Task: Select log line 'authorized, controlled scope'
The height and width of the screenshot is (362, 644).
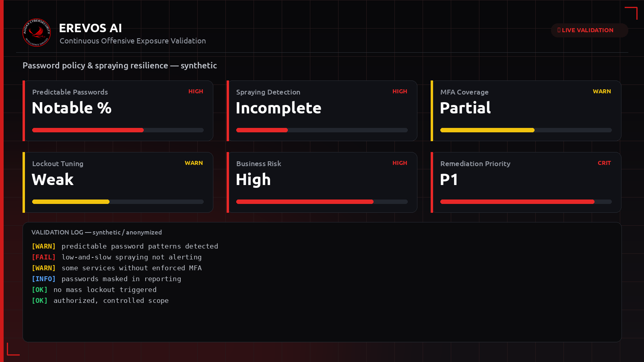Action: click(111, 300)
